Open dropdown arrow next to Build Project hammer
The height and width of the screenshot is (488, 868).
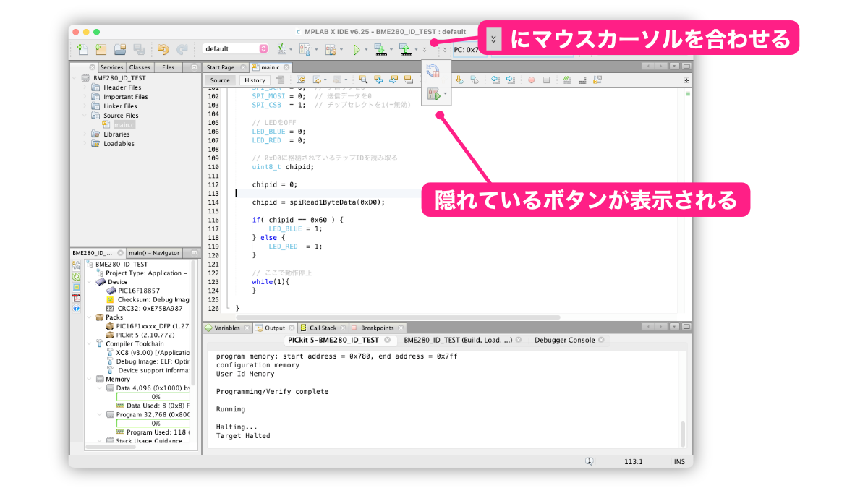click(x=317, y=50)
